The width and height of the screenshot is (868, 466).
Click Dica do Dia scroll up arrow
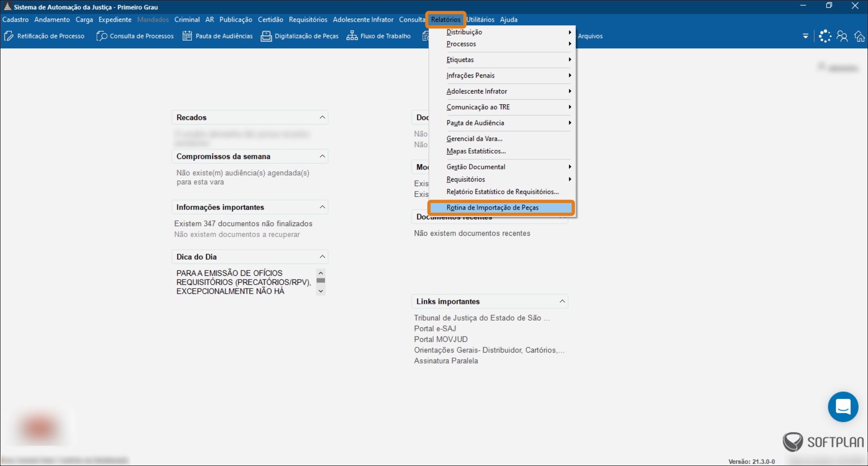pos(321,273)
